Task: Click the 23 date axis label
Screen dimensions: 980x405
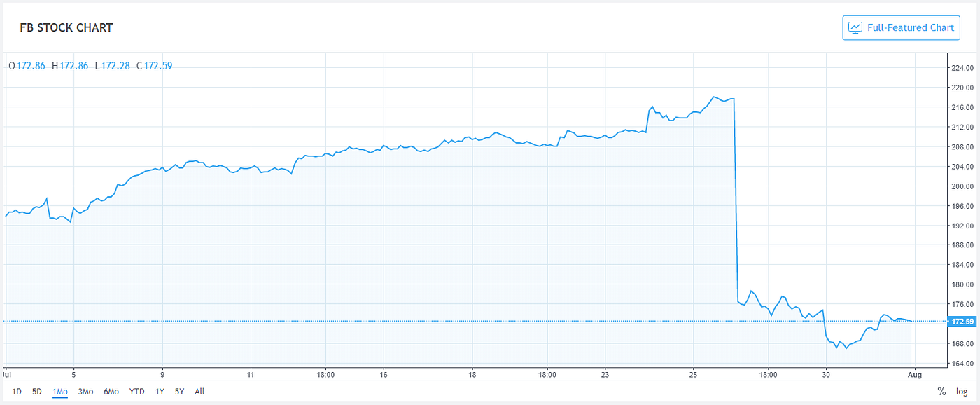Action: click(x=605, y=374)
